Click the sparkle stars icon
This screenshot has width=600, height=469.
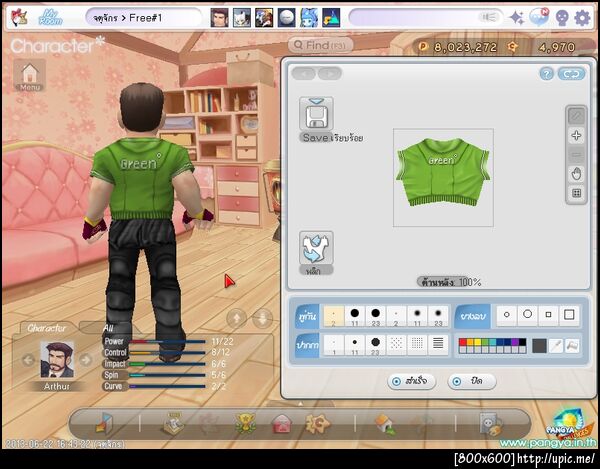(x=517, y=18)
